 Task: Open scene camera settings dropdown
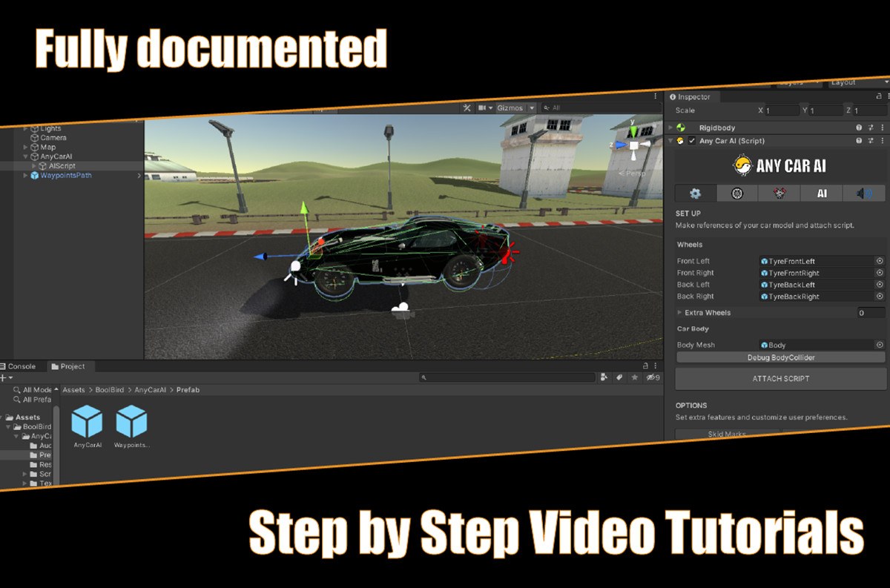click(486, 108)
